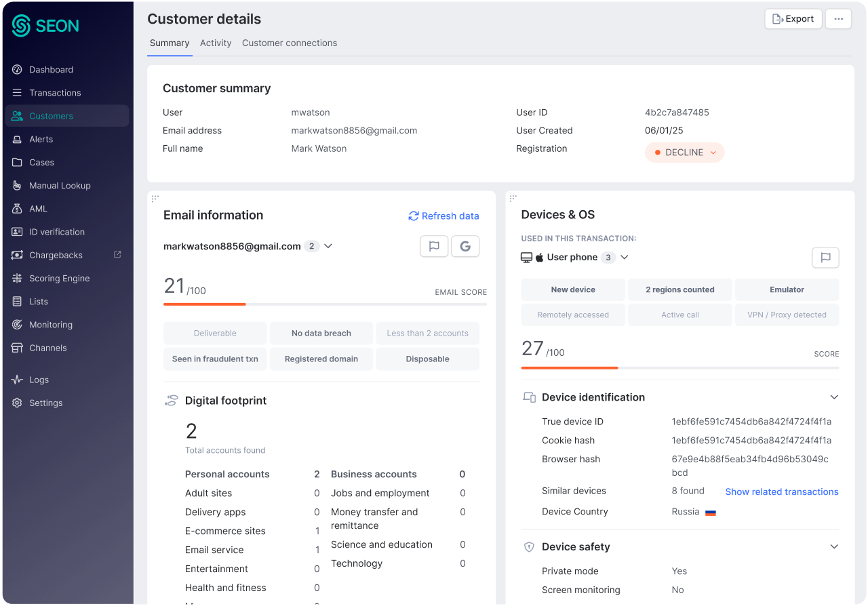Click the flag icon in Email information
868x606 pixels.
tap(434, 246)
